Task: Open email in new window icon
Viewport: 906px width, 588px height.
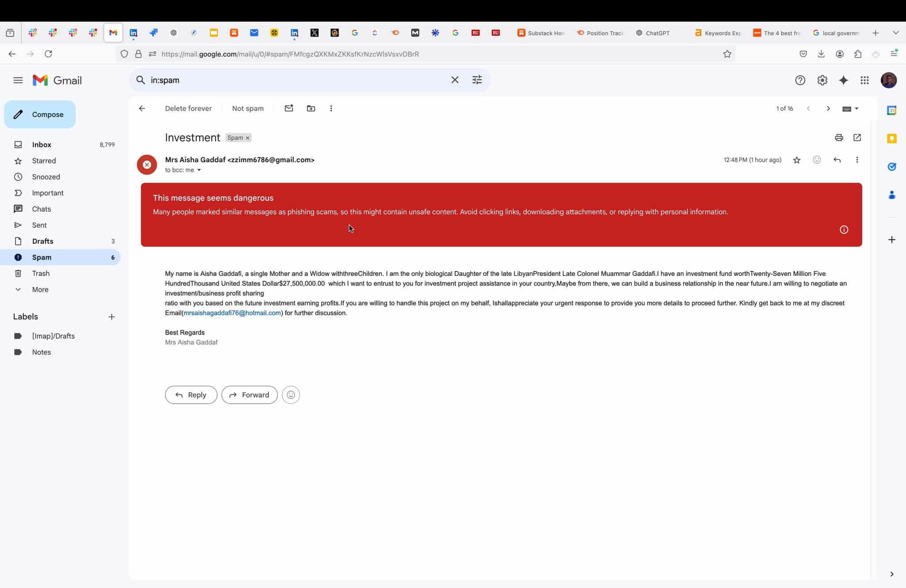Action: [857, 137]
